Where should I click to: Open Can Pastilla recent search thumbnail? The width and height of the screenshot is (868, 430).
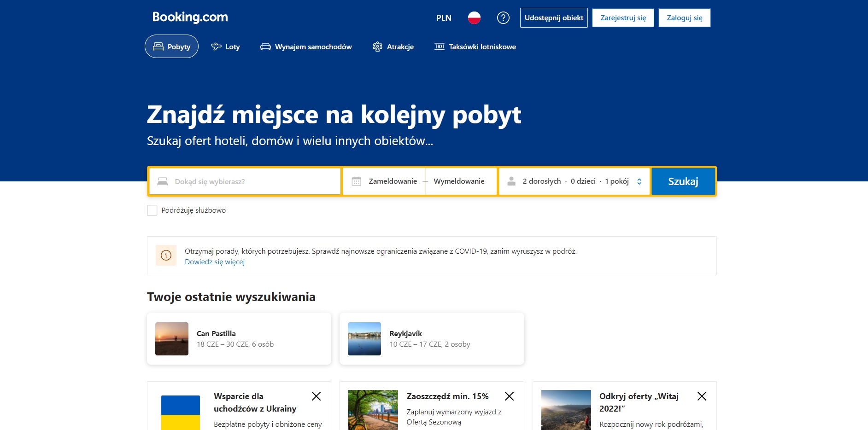(x=172, y=339)
